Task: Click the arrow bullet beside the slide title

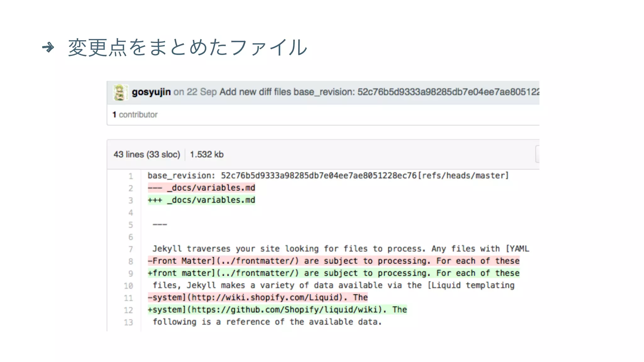Action: [48, 48]
